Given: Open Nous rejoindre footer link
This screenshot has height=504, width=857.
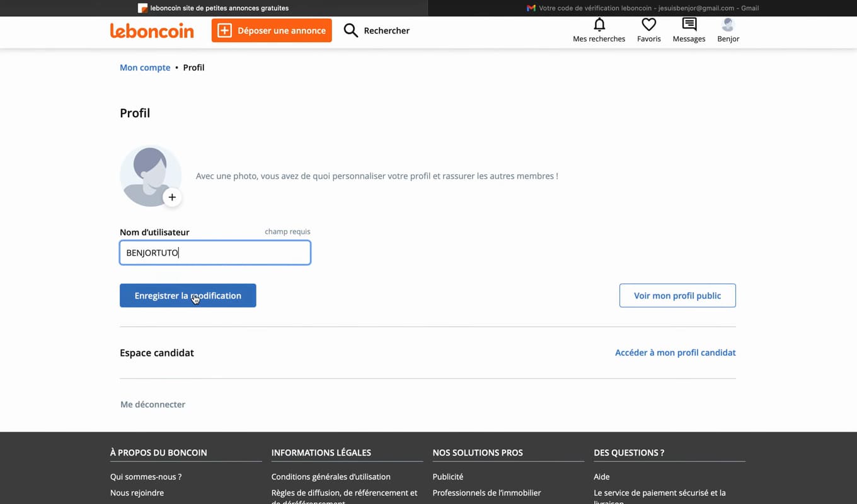Looking at the screenshot, I should click(x=137, y=493).
